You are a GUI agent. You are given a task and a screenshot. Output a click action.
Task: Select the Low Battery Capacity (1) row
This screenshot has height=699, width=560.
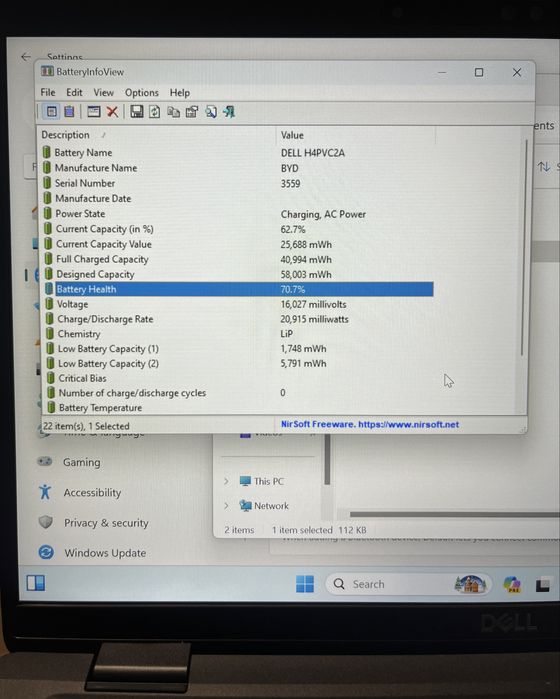pyautogui.click(x=240, y=349)
